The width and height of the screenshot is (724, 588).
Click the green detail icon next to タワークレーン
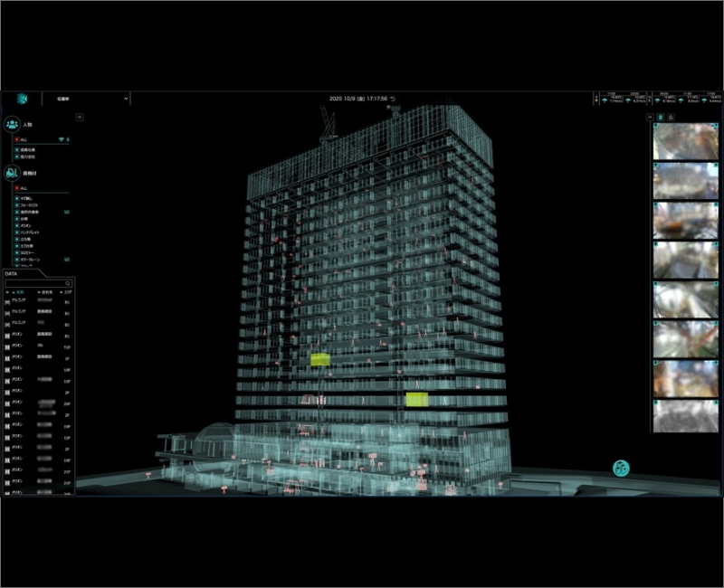(65, 258)
